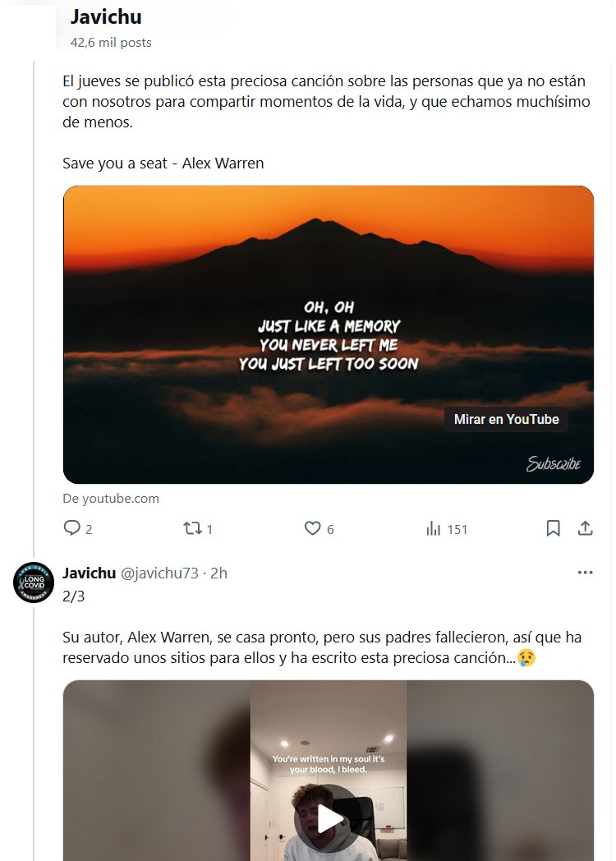Image resolution: width=616 pixels, height=861 pixels.
Task: View post analytics showing 151 views
Action: (x=434, y=528)
